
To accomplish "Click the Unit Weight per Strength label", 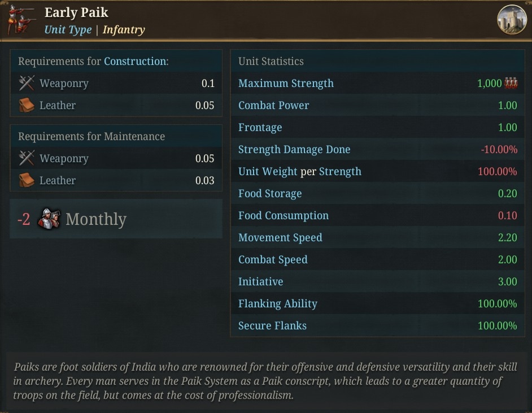I will pyautogui.click(x=299, y=171).
